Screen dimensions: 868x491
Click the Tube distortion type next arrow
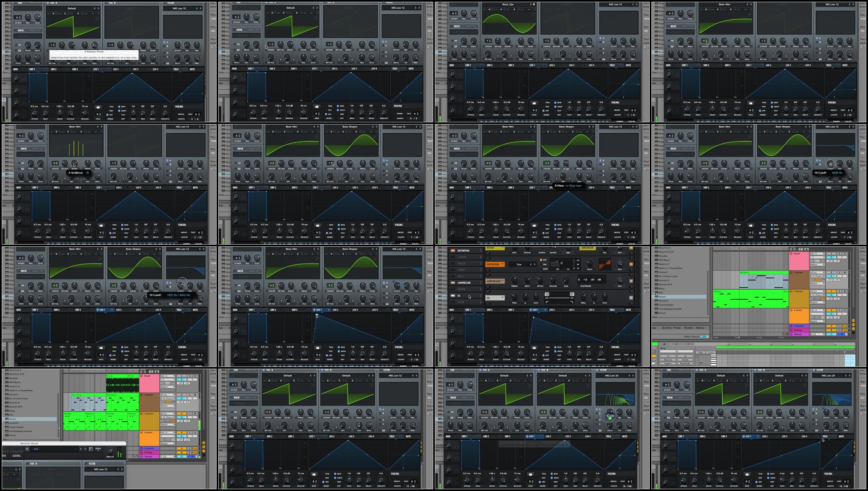click(x=534, y=264)
